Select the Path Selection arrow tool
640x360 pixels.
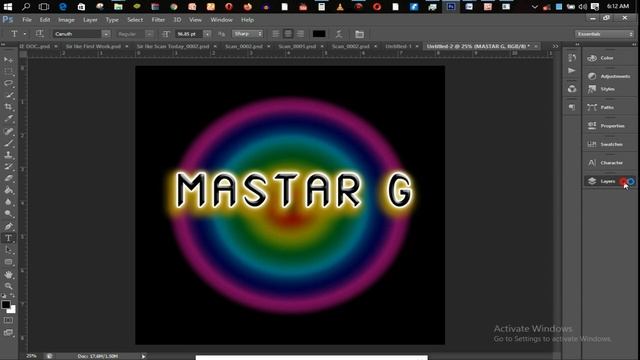(x=9, y=250)
